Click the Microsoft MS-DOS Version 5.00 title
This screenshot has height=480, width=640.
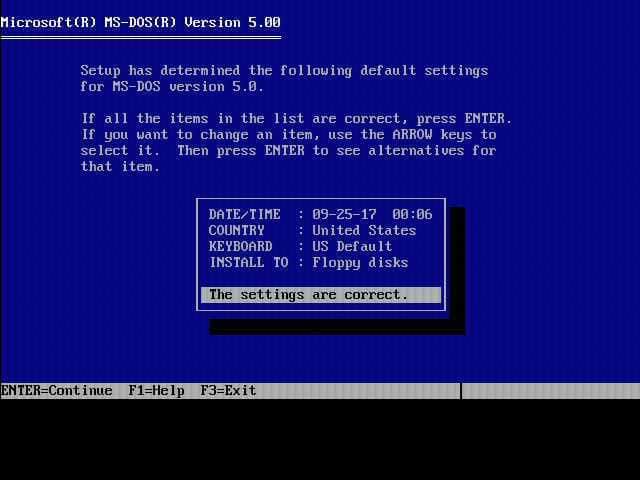pyautogui.click(x=140, y=22)
